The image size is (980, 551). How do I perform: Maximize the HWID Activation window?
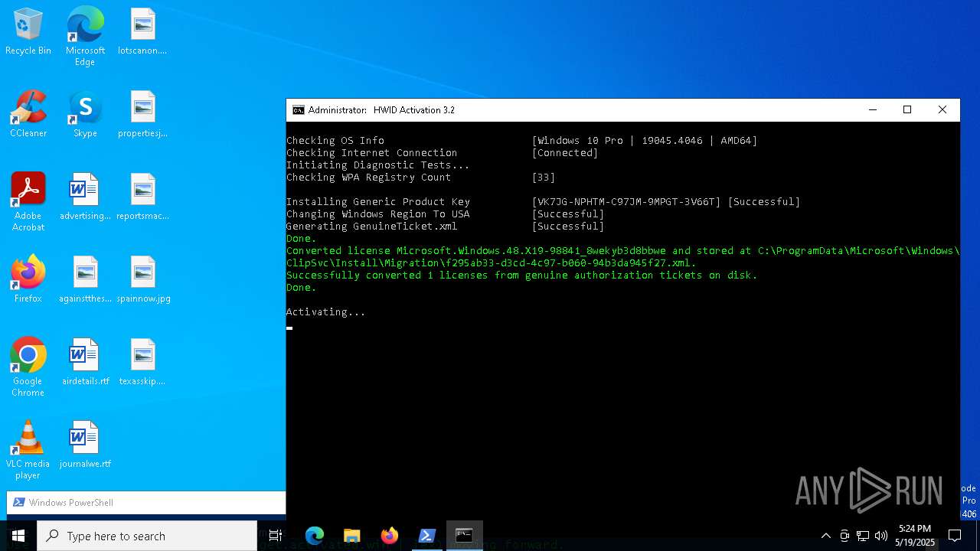point(907,110)
